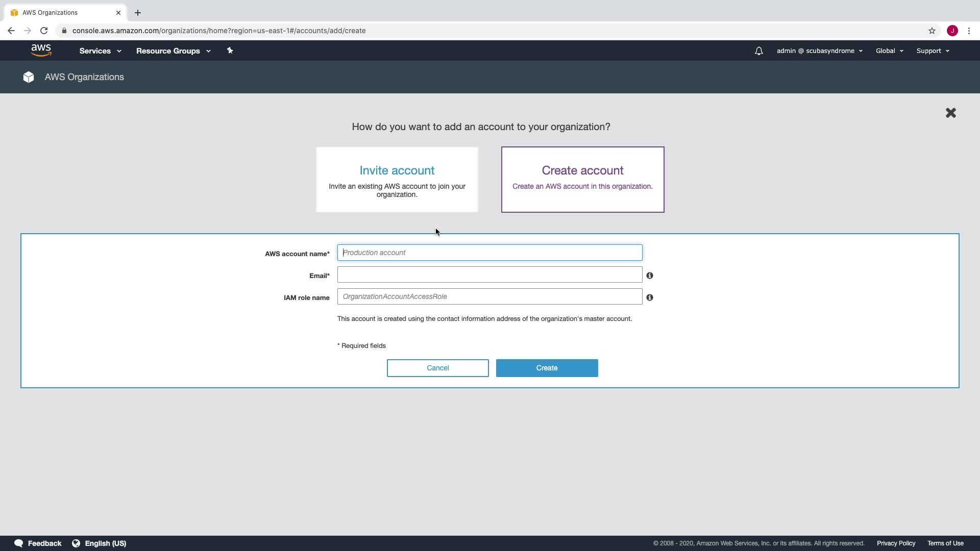Click the AWS Organizations cube icon
The image size is (980, 551).
coord(29,77)
